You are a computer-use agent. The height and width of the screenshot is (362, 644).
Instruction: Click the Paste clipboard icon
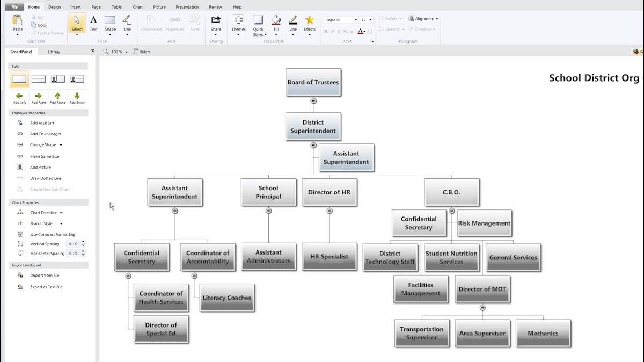click(18, 20)
